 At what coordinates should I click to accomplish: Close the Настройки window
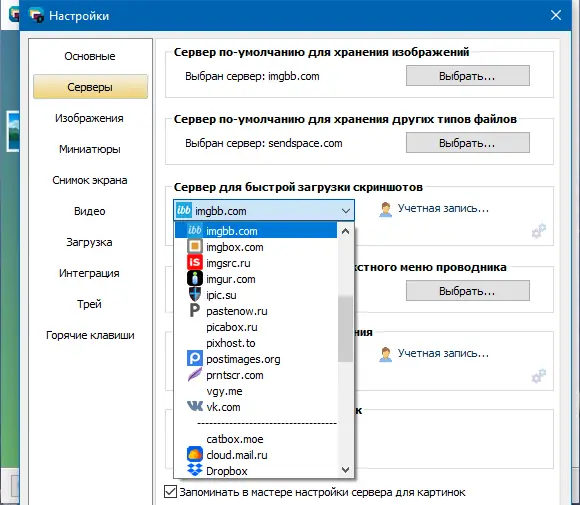click(x=556, y=15)
